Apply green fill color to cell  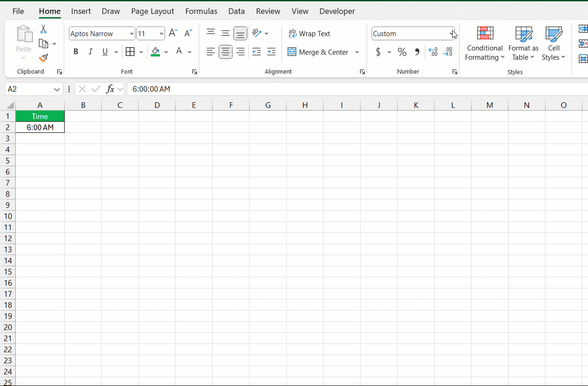point(155,52)
